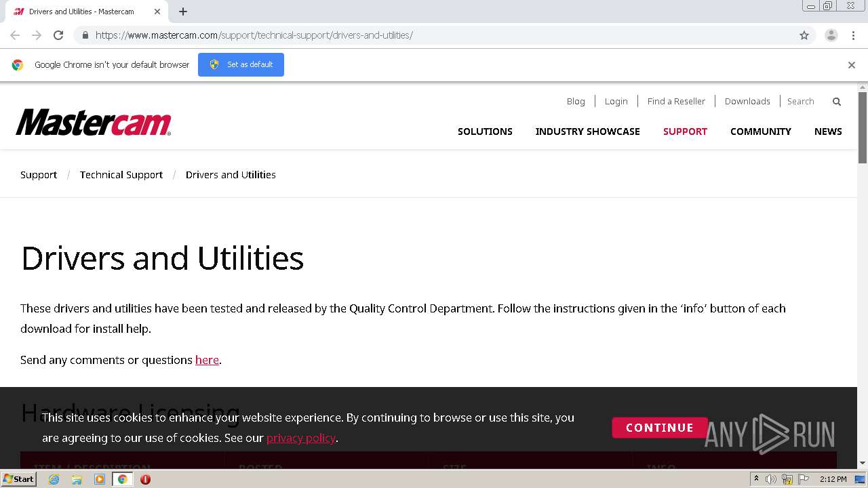
Task: Open the INDUSTRY SHOWCASE menu
Action: click(x=587, y=131)
